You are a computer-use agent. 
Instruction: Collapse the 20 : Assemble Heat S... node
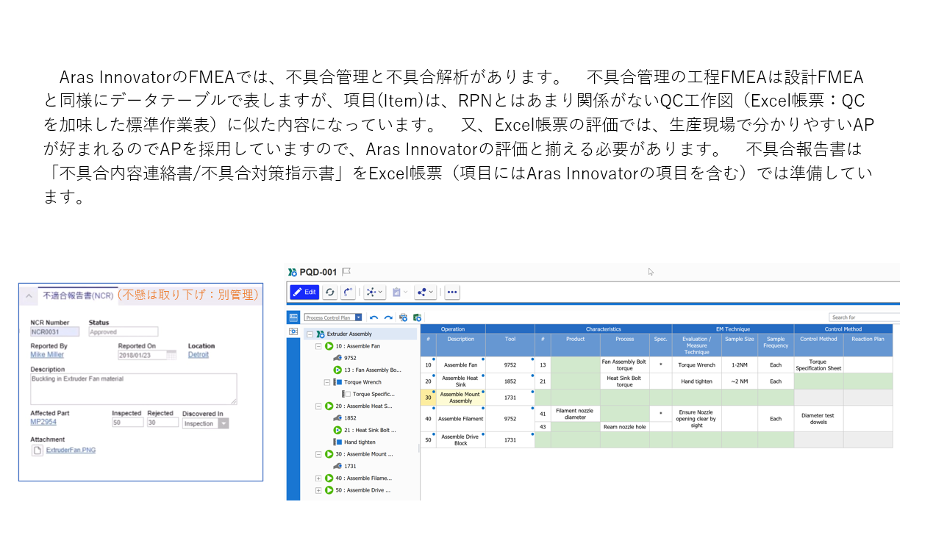click(318, 406)
